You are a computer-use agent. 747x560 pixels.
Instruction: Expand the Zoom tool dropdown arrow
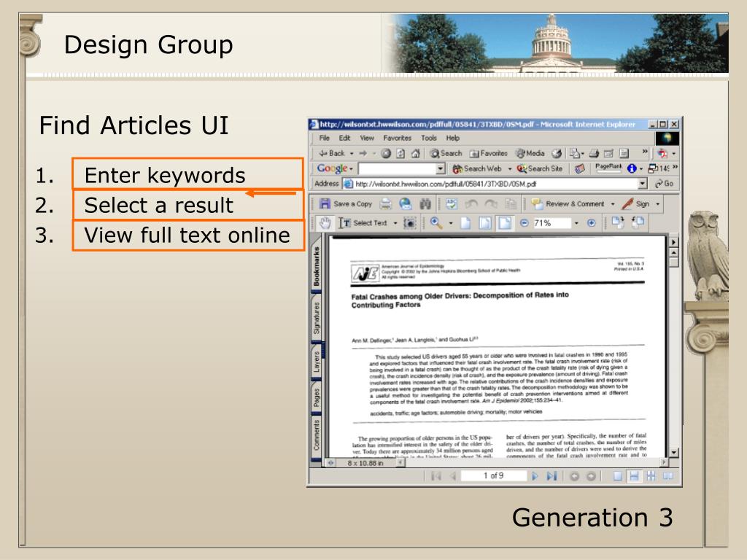pos(451,222)
